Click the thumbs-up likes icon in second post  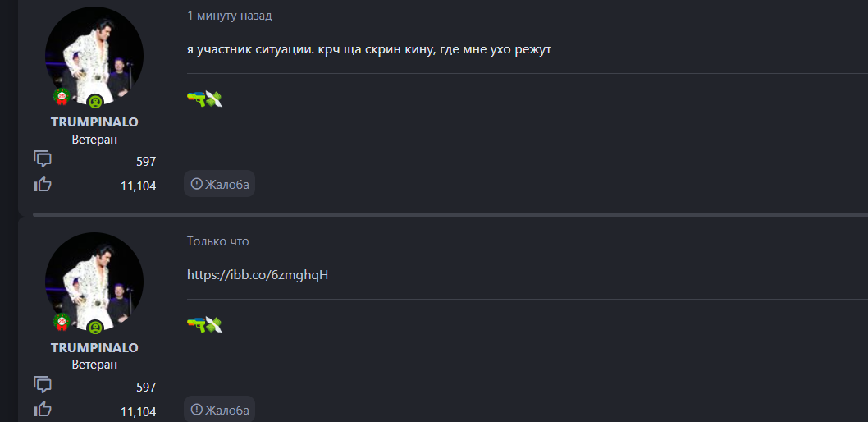43,409
